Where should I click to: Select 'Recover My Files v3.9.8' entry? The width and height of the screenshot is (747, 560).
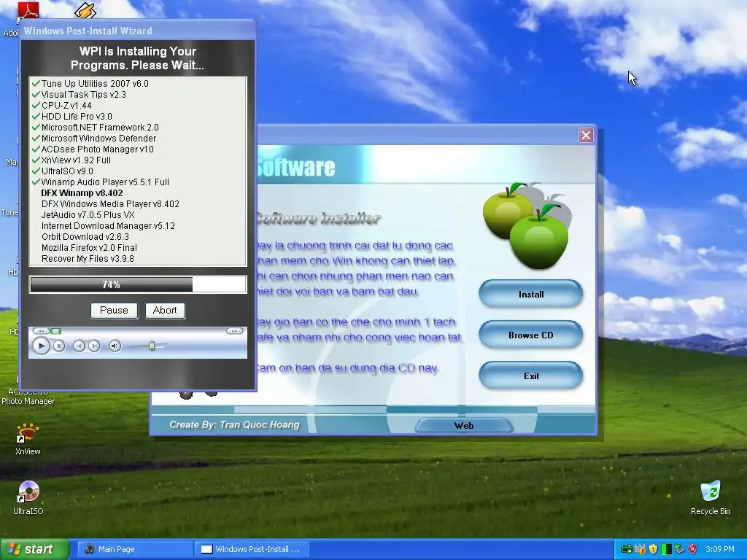(88, 259)
